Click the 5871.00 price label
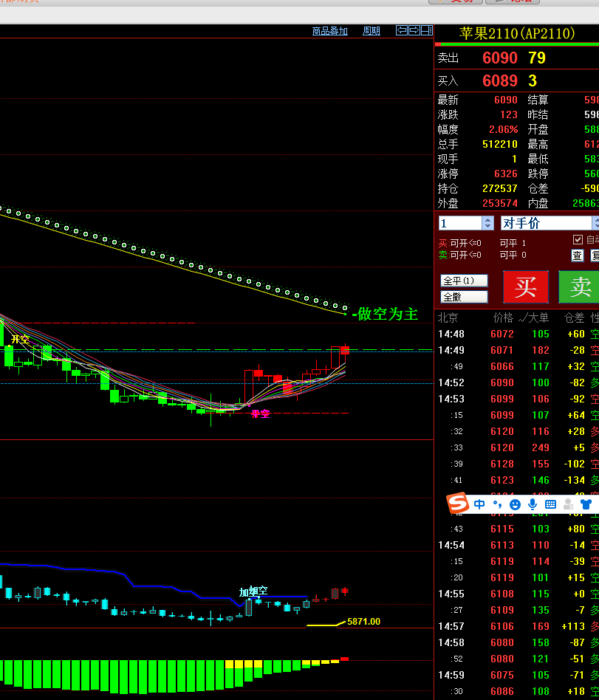 point(363,622)
